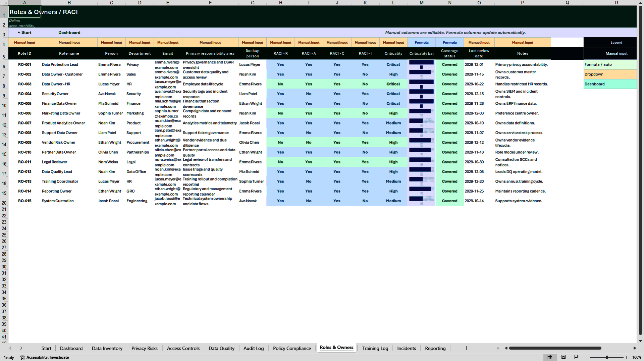Screen dimensions: 644x361
Task: Follow the '← Start' link in row 3
Action: 24,33
